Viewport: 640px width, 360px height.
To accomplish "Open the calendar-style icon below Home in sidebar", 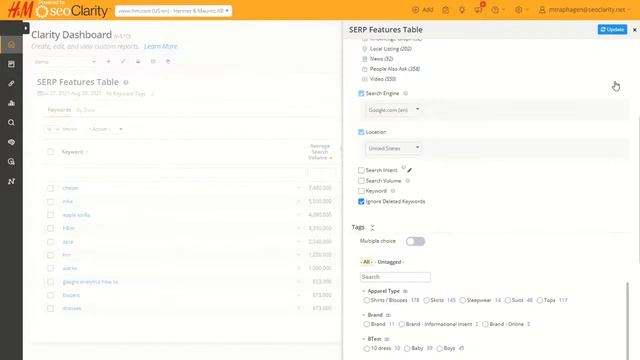I will (11, 64).
